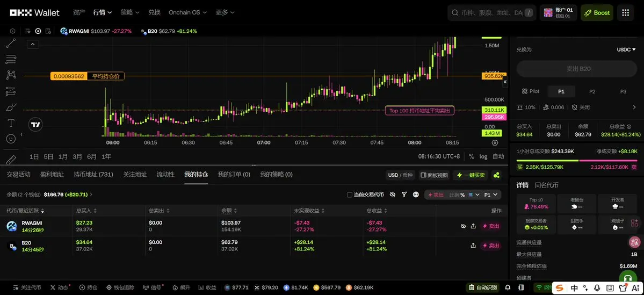Select the brush drawing tool
644x295 pixels.
[11, 107]
